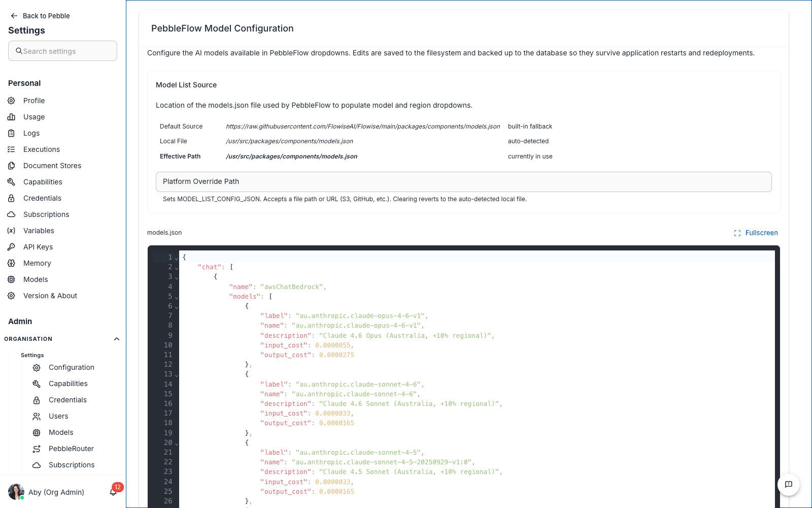The width and height of the screenshot is (812, 508).
Task: Click the Platform Override Path input
Action: pos(464,182)
